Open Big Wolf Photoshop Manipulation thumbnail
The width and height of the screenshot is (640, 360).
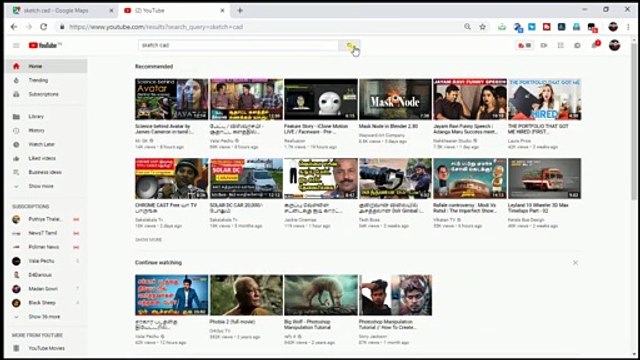pyautogui.click(x=321, y=295)
